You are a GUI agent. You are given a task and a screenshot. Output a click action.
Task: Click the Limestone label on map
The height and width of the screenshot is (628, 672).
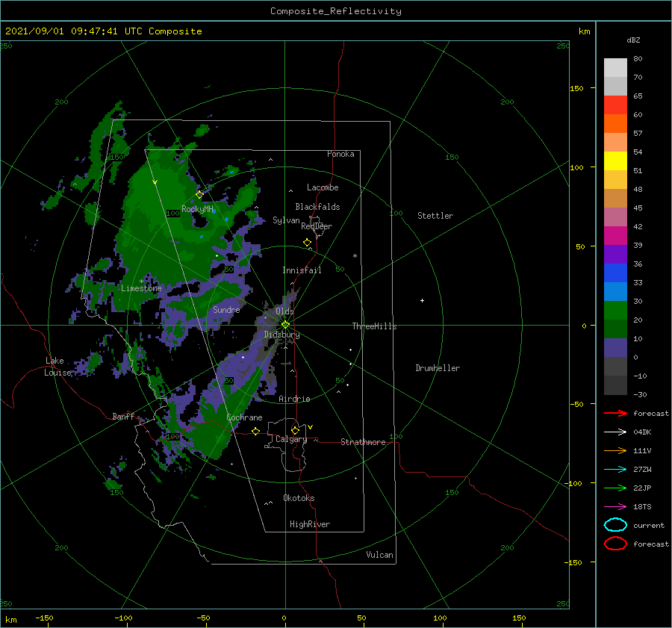[x=141, y=288]
